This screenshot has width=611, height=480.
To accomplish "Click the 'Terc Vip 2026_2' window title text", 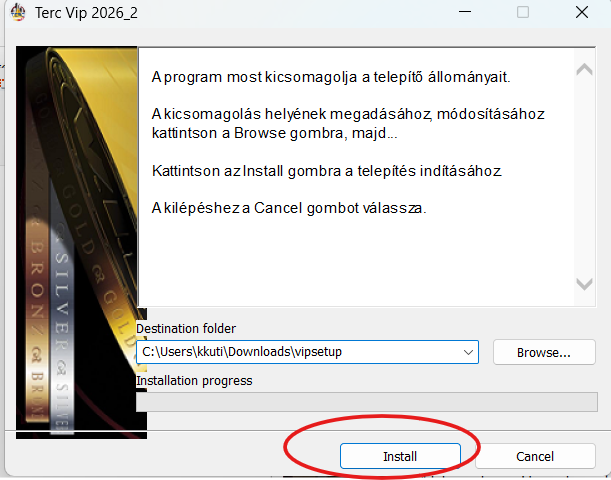I will 87,14.
